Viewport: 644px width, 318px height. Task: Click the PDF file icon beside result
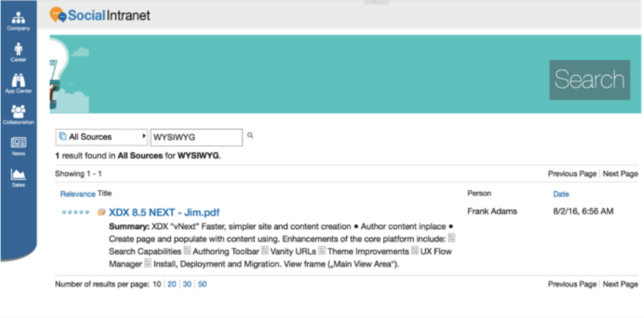click(x=102, y=212)
